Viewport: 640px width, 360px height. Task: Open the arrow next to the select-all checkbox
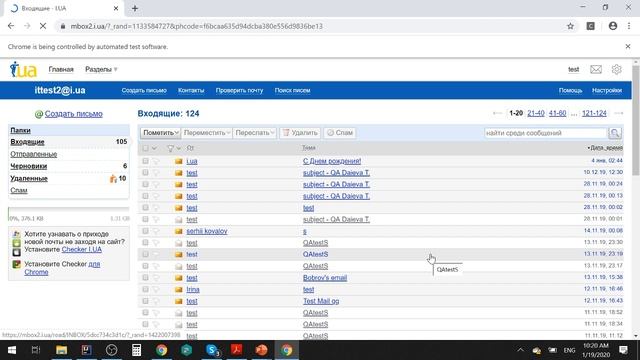point(154,148)
